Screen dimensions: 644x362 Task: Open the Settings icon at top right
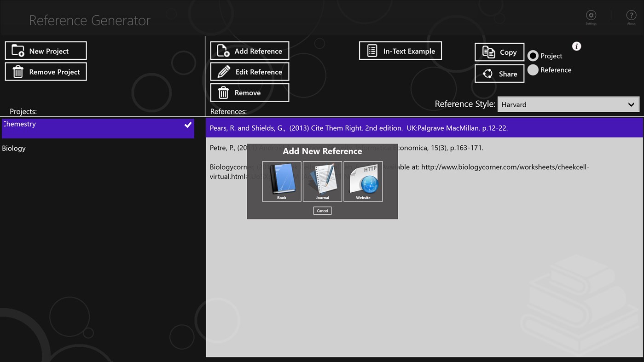(591, 16)
